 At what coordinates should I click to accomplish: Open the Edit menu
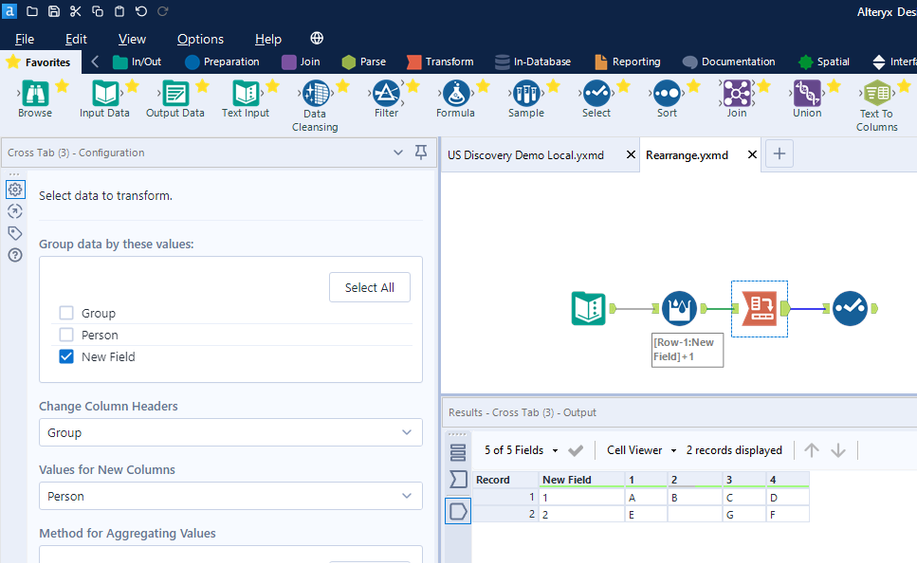(x=76, y=39)
